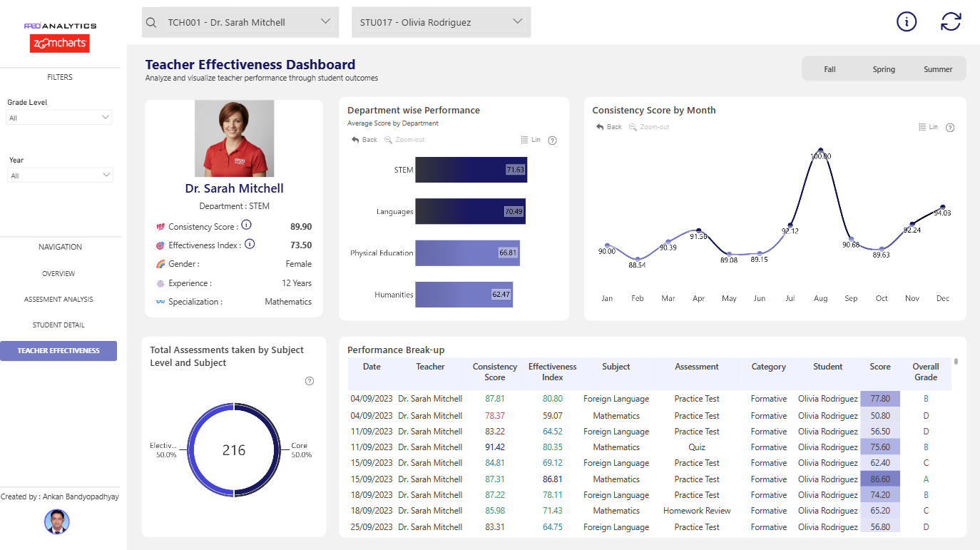Click the ZoomCharts logo
Image resolution: width=980 pixels, height=550 pixels.
coord(60,44)
